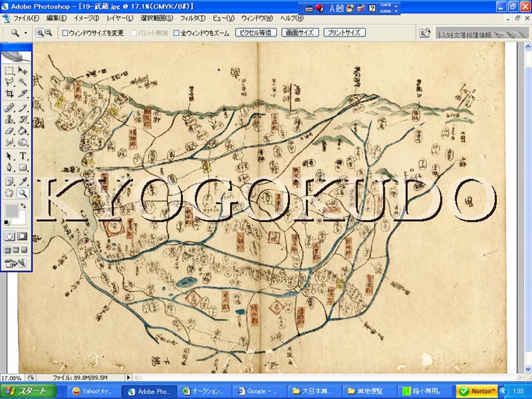Open the ウィンドウ(W) menu
Viewport: 532px width, 399px height.
coord(257,18)
